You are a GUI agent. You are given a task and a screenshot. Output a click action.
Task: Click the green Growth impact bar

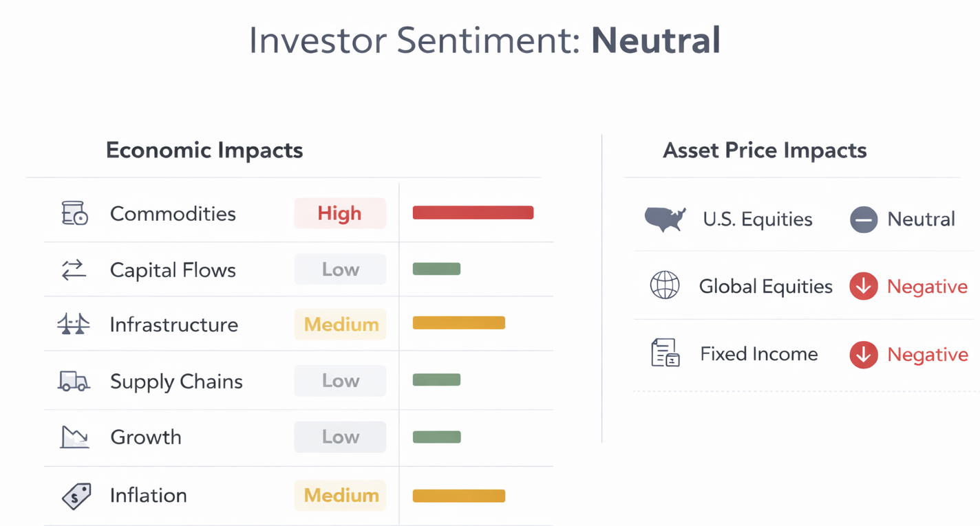436,437
